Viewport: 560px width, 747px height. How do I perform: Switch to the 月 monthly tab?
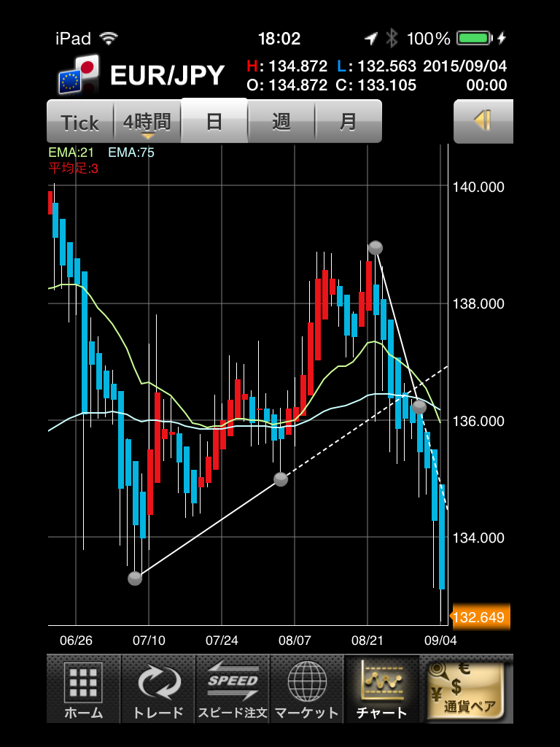[x=348, y=122]
